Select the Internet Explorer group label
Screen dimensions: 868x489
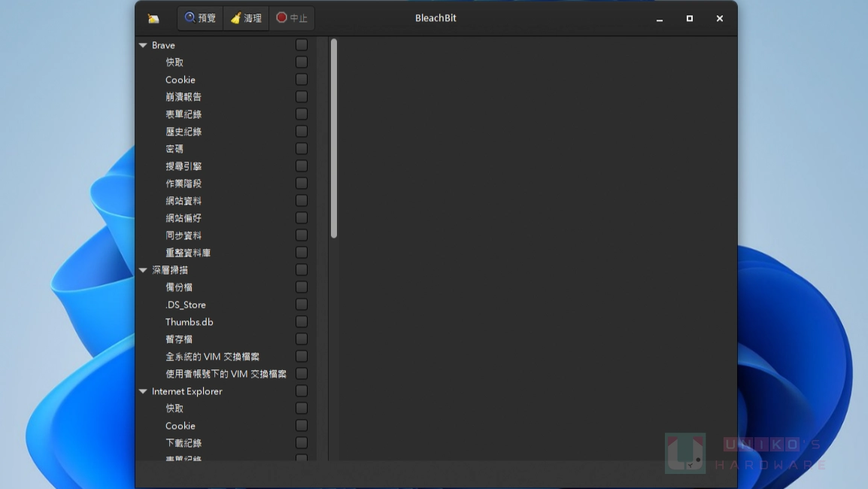187,391
